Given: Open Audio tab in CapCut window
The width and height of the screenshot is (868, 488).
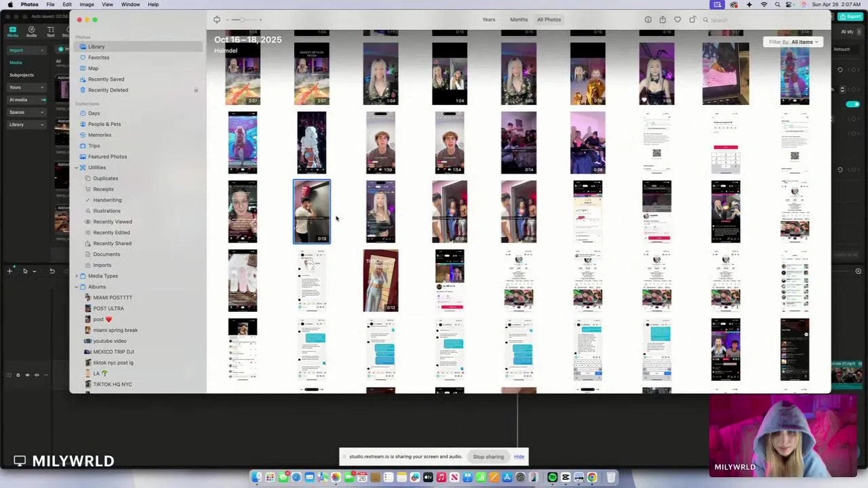Looking at the screenshot, I should (x=31, y=32).
